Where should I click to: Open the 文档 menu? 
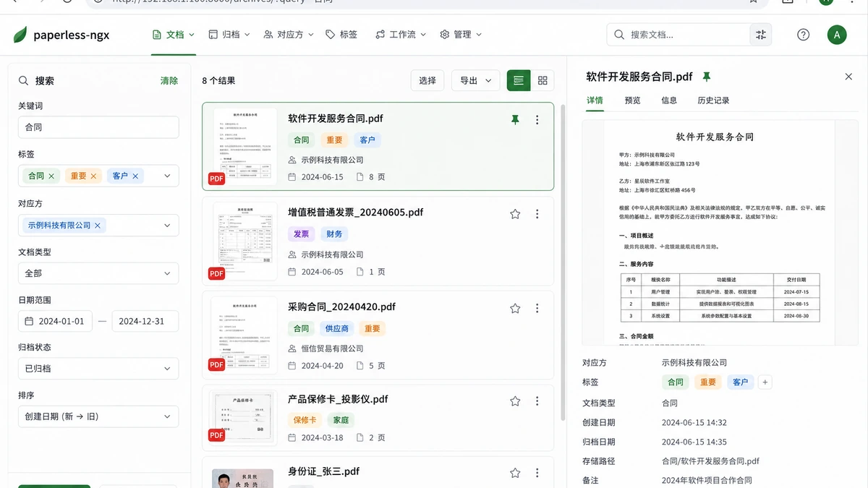[174, 34]
